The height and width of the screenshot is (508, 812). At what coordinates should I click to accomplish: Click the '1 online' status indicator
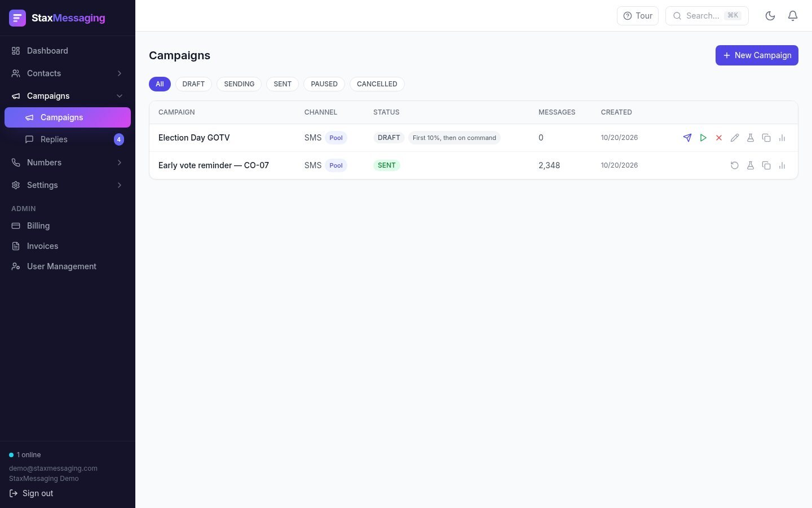pos(25,455)
